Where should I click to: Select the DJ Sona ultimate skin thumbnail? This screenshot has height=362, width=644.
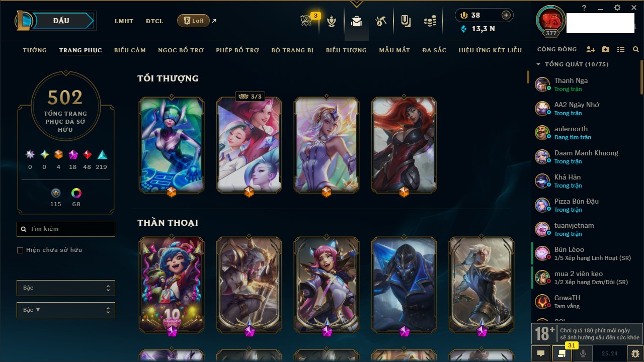tap(172, 145)
